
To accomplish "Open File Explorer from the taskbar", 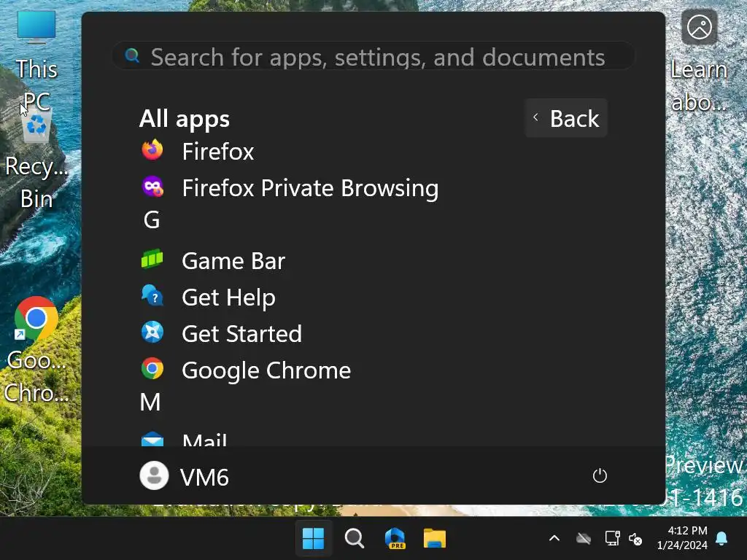I will (435, 539).
